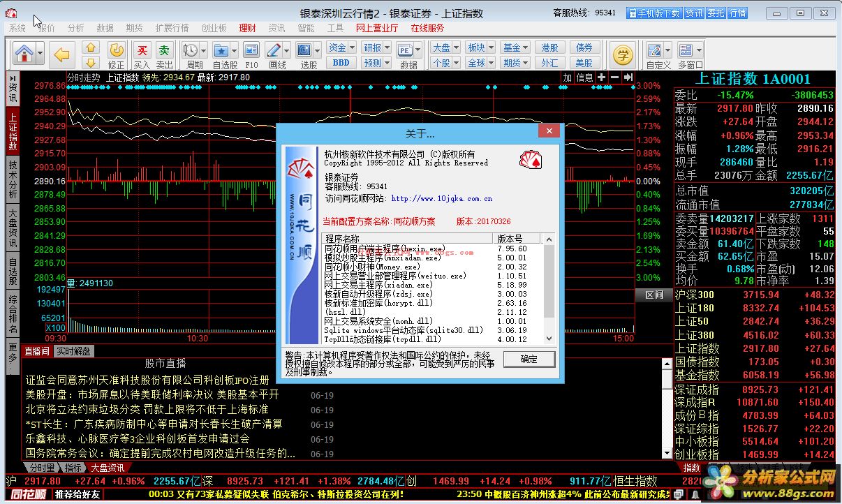Image resolution: width=842 pixels, height=504 pixels.
Task: Switch to the 技术分析 side tab
Action: tap(13, 179)
